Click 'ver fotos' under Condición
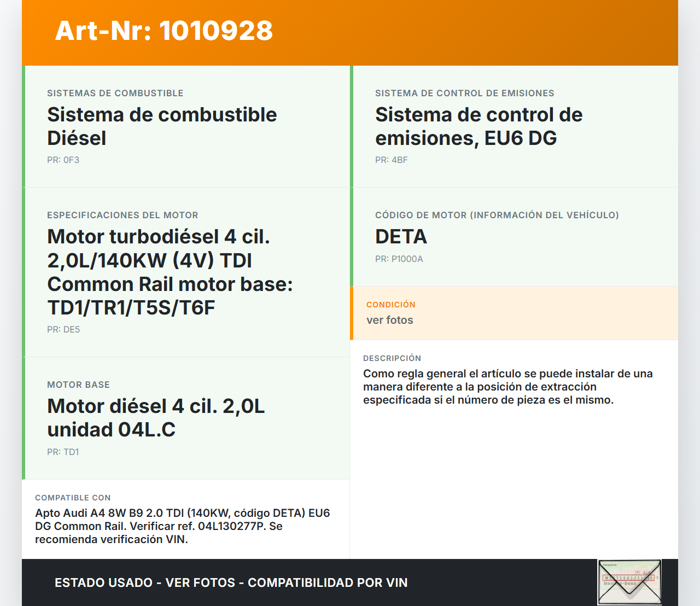The width and height of the screenshot is (700, 606). (x=390, y=320)
